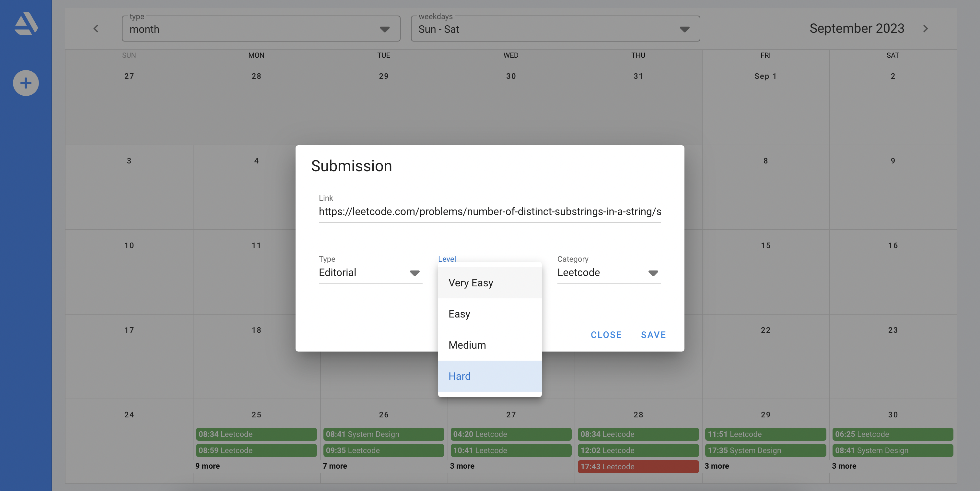Go to next month arrow
Screen dimensions: 980x491
(x=925, y=29)
